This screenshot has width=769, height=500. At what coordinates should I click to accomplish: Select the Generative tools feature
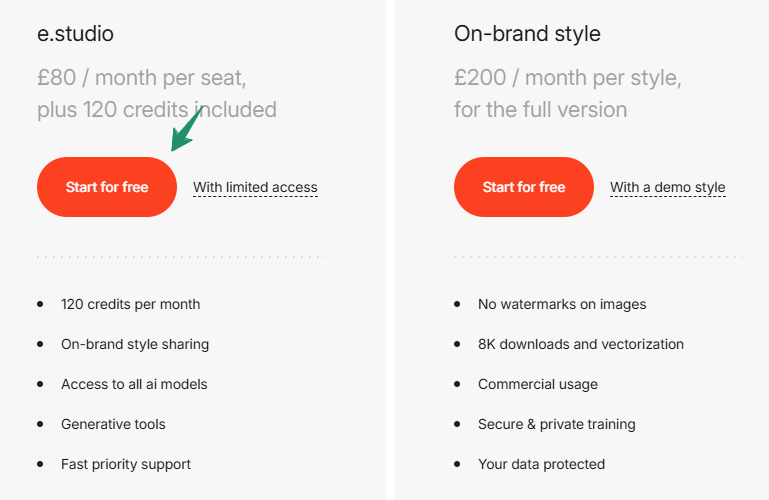(x=113, y=424)
